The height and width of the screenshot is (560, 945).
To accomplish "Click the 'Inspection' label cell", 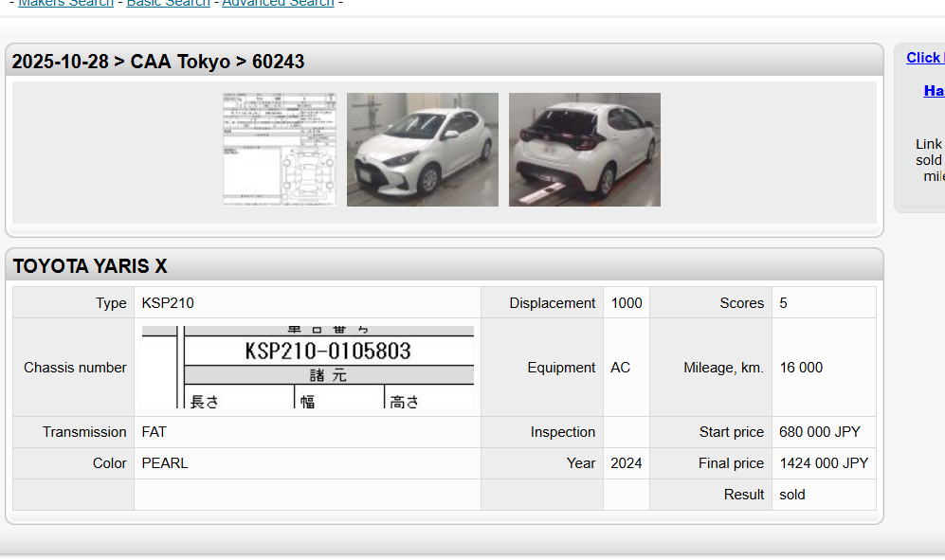I will click(x=542, y=432).
